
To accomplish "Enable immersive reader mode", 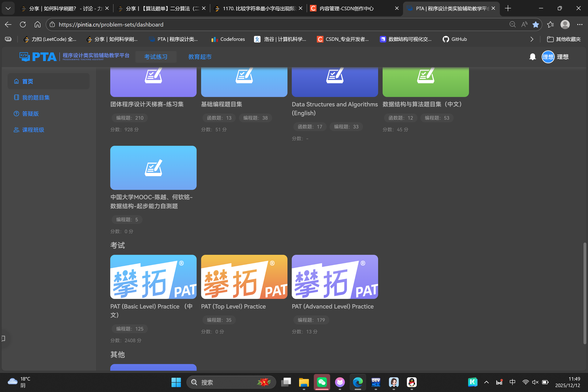I will click(524, 24).
